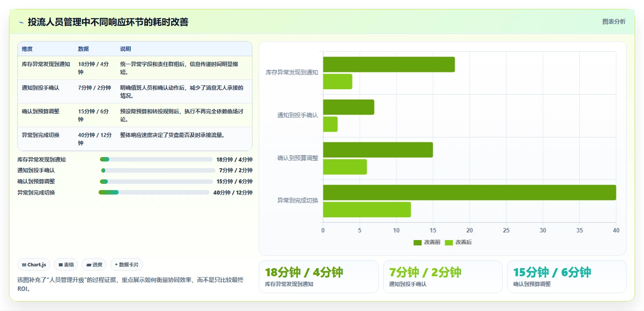Click the light 改善后 bar for 通知到投手确认
Viewport: 644px width, 311px height.
[330, 124]
